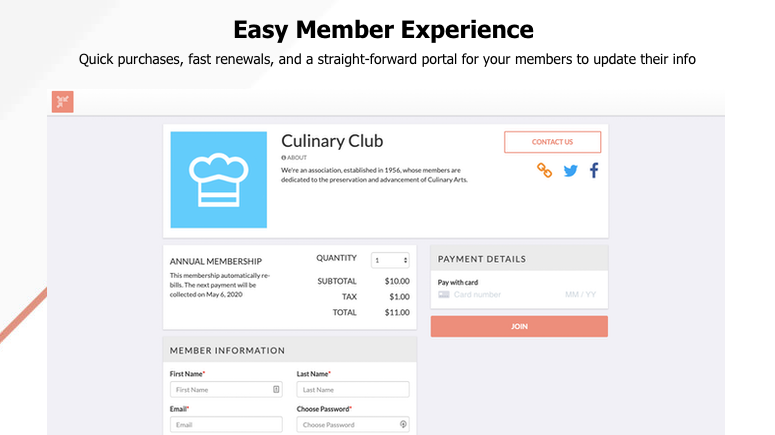
Task: Open the Quantity dropdown
Action: (390, 260)
